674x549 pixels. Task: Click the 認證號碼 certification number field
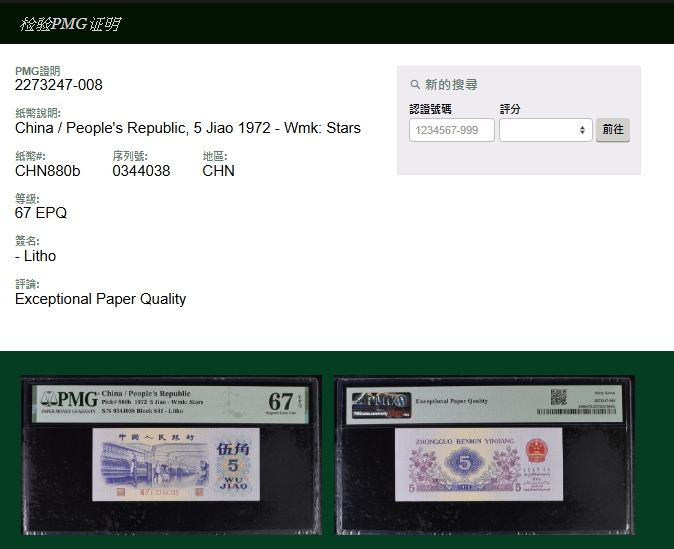coord(451,130)
